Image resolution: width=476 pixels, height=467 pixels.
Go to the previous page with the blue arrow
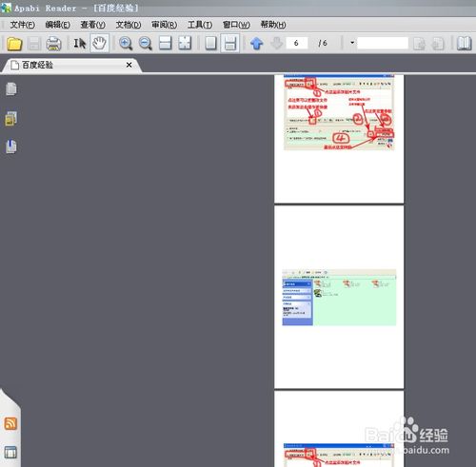point(256,44)
